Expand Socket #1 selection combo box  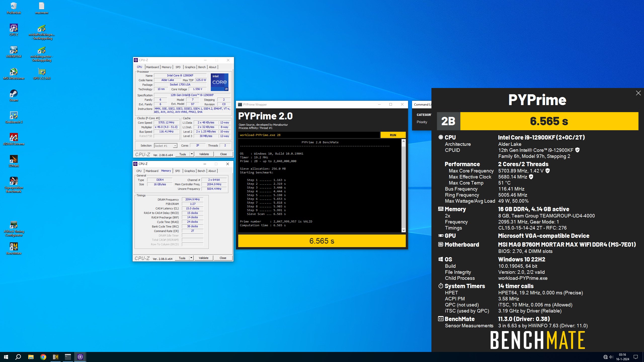point(166,146)
